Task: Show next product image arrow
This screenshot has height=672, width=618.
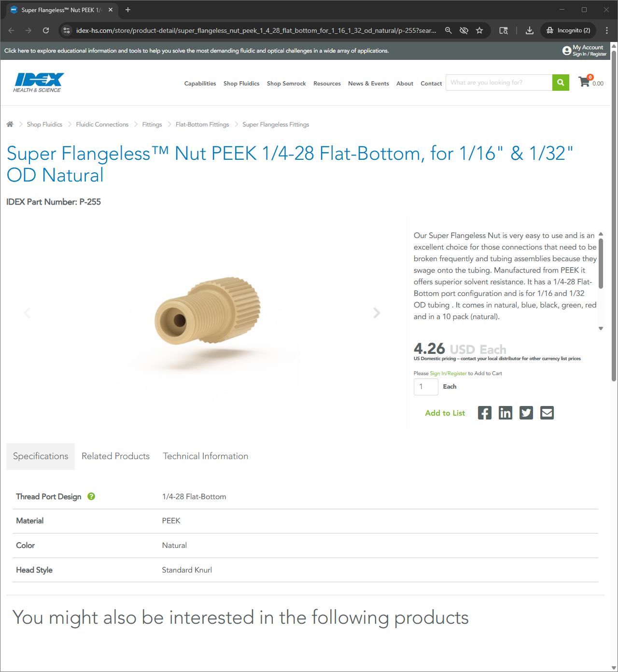Action: (x=377, y=313)
